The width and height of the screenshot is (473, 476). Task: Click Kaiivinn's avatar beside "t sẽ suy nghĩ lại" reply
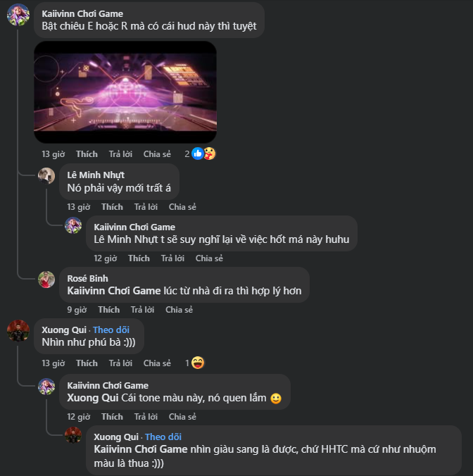pyautogui.click(x=73, y=226)
